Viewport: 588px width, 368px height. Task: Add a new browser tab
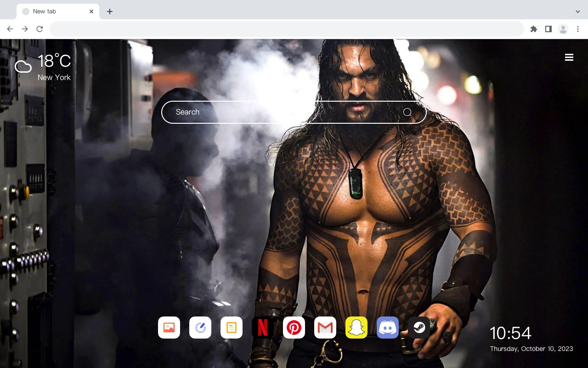point(109,11)
